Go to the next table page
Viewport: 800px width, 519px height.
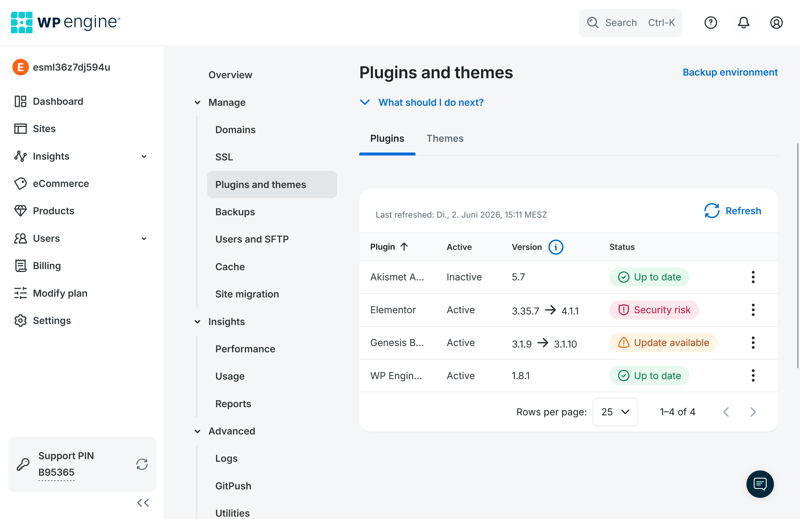[753, 412]
